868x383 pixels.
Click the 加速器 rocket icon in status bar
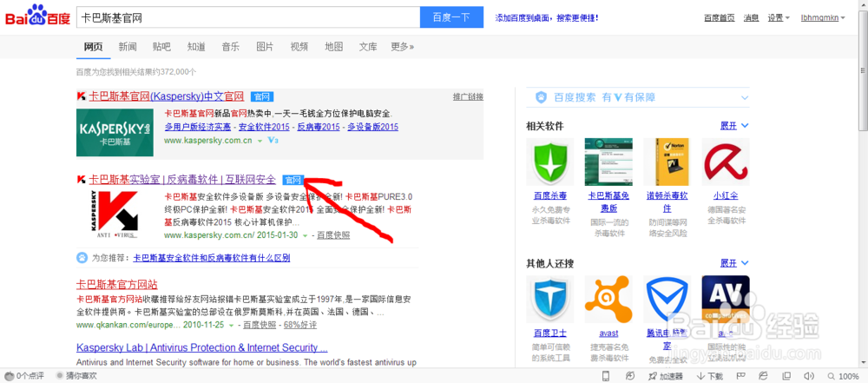[654, 376]
